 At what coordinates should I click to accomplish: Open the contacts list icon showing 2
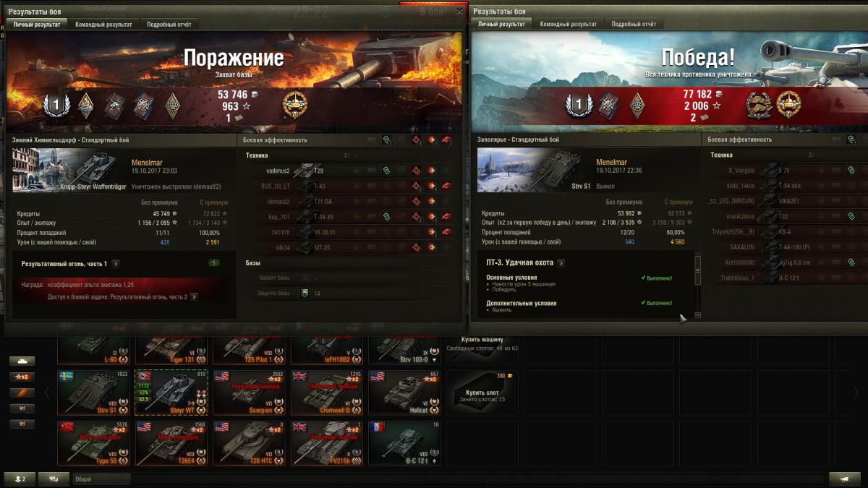click(x=20, y=479)
